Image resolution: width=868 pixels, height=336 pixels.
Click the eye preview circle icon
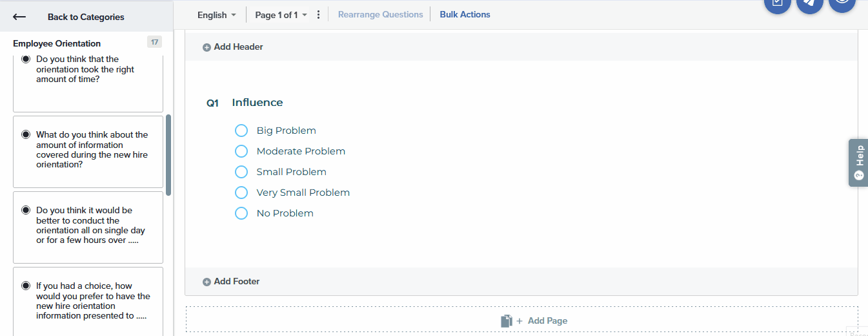842,4
